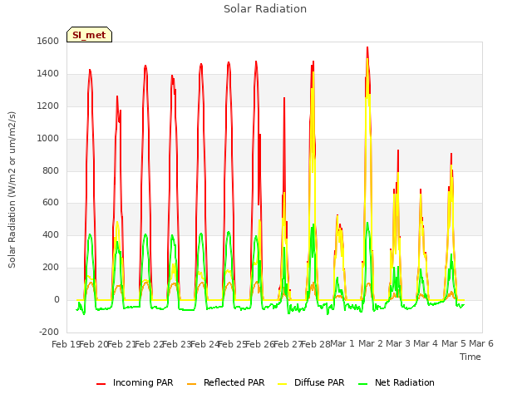
Task: Click the 200 y-axis tick label
Action: [x=51, y=268]
